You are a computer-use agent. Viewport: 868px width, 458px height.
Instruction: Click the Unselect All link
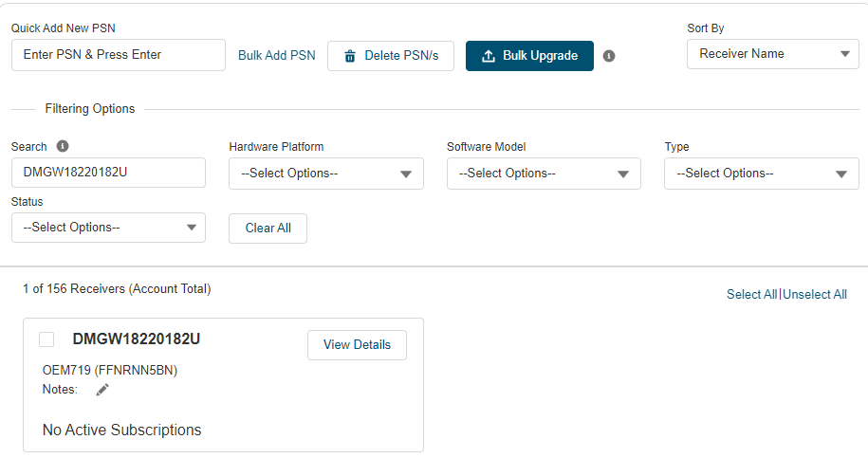[815, 295]
